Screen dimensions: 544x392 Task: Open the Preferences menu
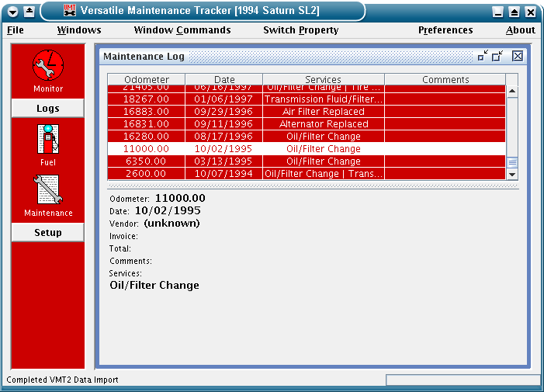pyautogui.click(x=445, y=30)
